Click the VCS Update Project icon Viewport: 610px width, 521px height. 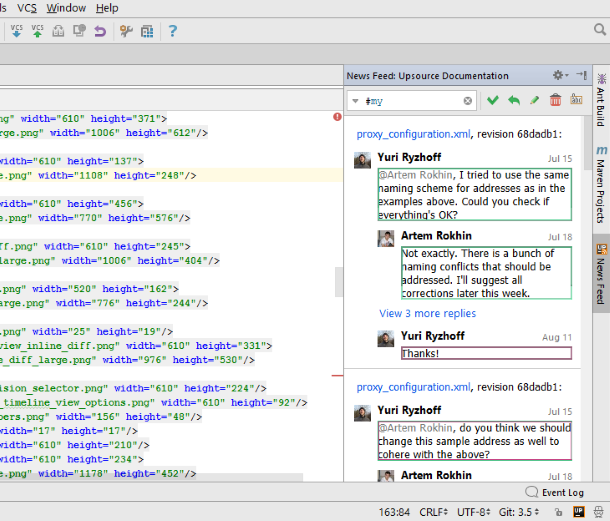(17, 31)
